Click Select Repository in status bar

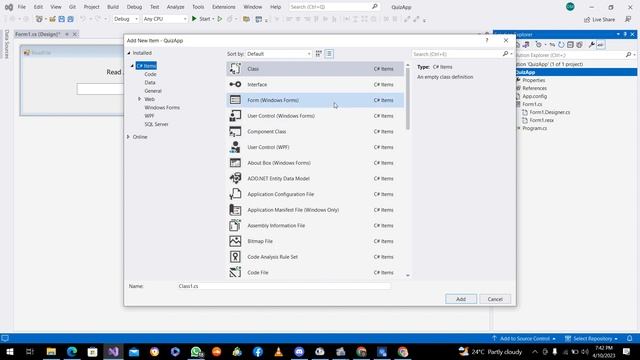[592, 339]
